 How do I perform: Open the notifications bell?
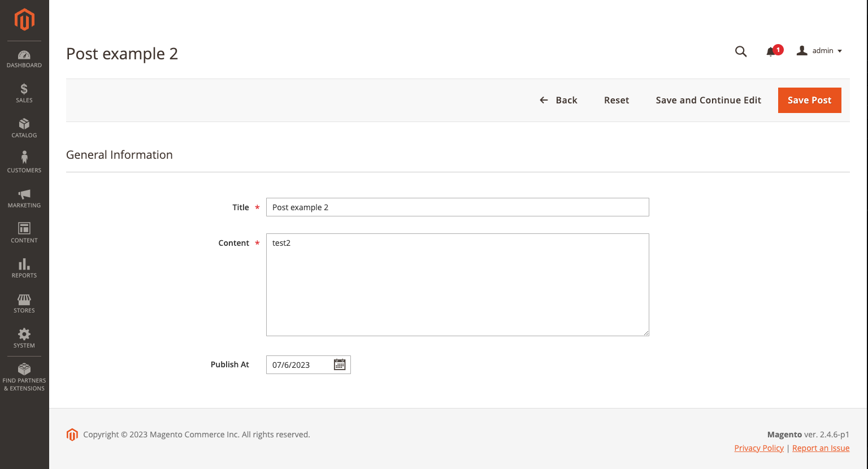pyautogui.click(x=771, y=51)
